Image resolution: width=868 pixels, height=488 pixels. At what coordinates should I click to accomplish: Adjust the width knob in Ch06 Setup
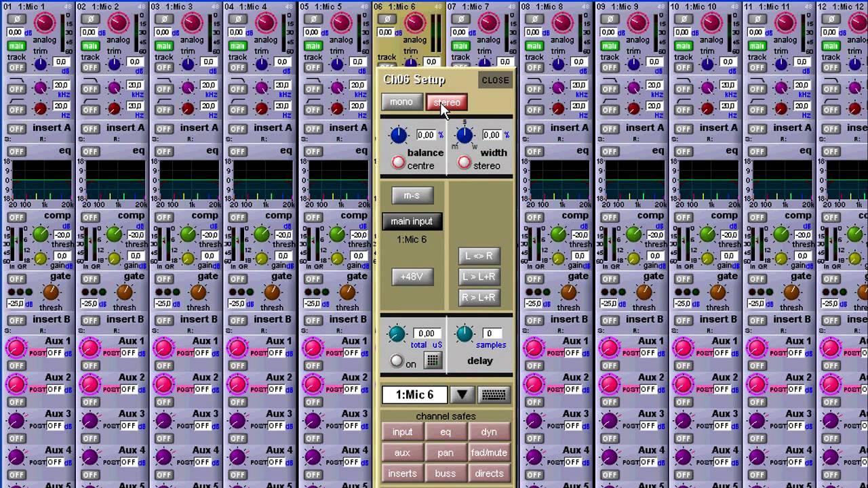(x=465, y=136)
